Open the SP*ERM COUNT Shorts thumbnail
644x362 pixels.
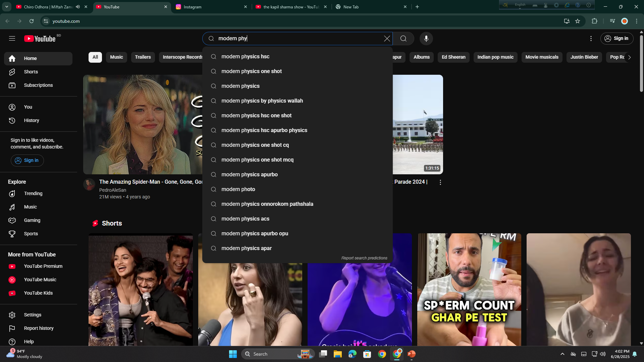[x=469, y=290]
